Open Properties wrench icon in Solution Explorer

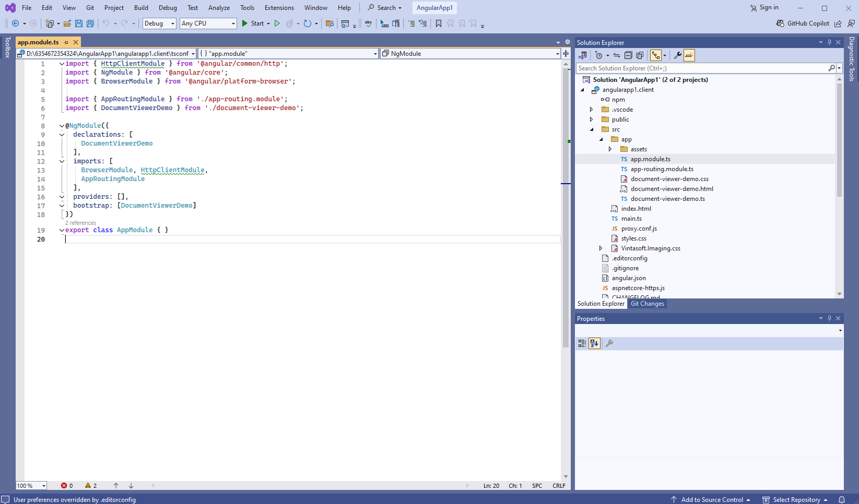click(x=677, y=55)
